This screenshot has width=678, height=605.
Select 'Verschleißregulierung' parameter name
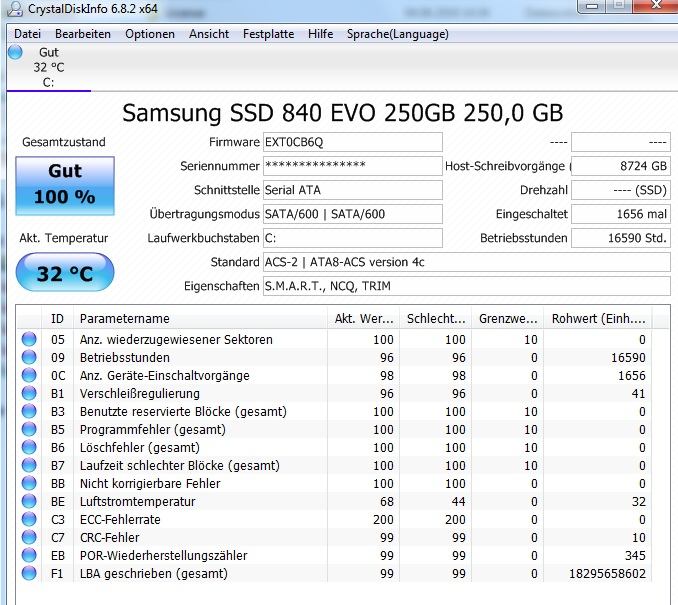click(x=140, y=394)
